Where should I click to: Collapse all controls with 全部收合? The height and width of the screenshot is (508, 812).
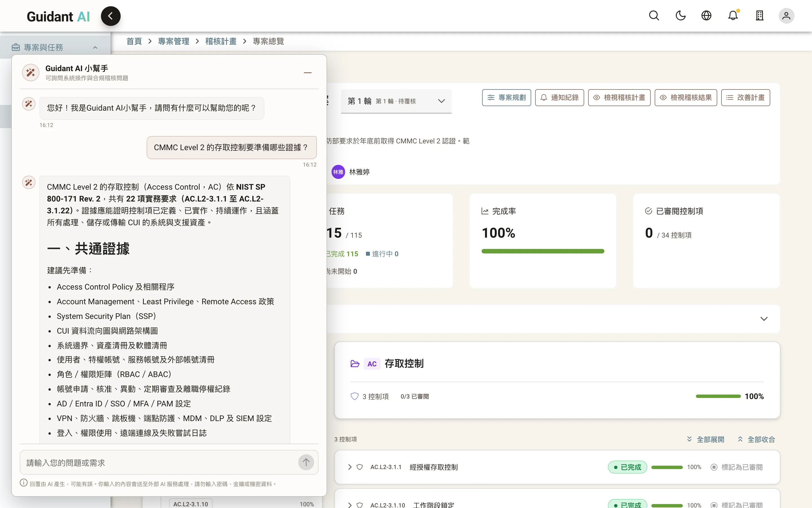pos(756,439)
